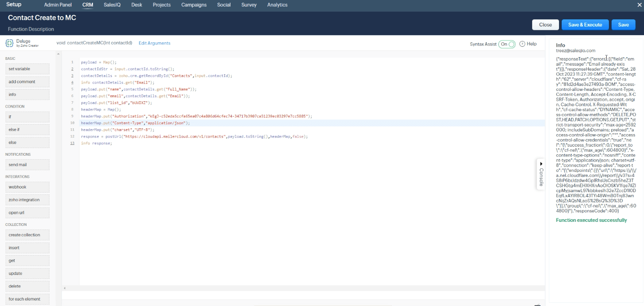This screenshot has width=644, height=306.
Task: Insert an "if" condition block
Action: click(27, 117)
